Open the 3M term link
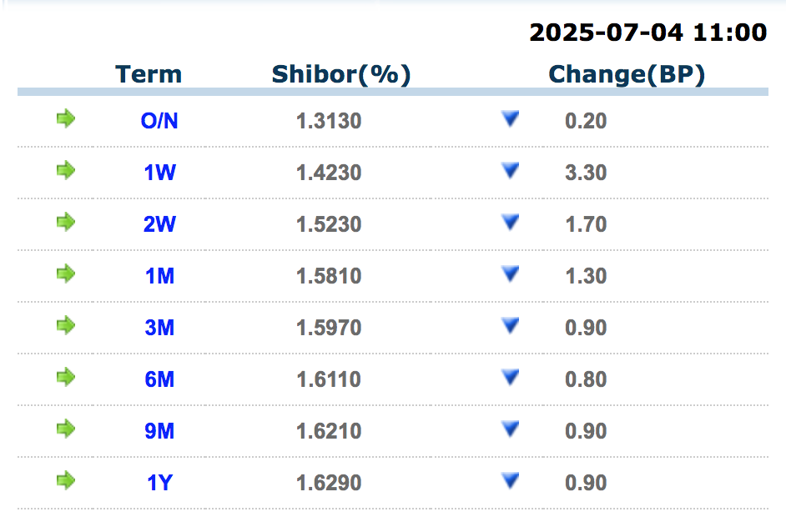 coord(159,328)
